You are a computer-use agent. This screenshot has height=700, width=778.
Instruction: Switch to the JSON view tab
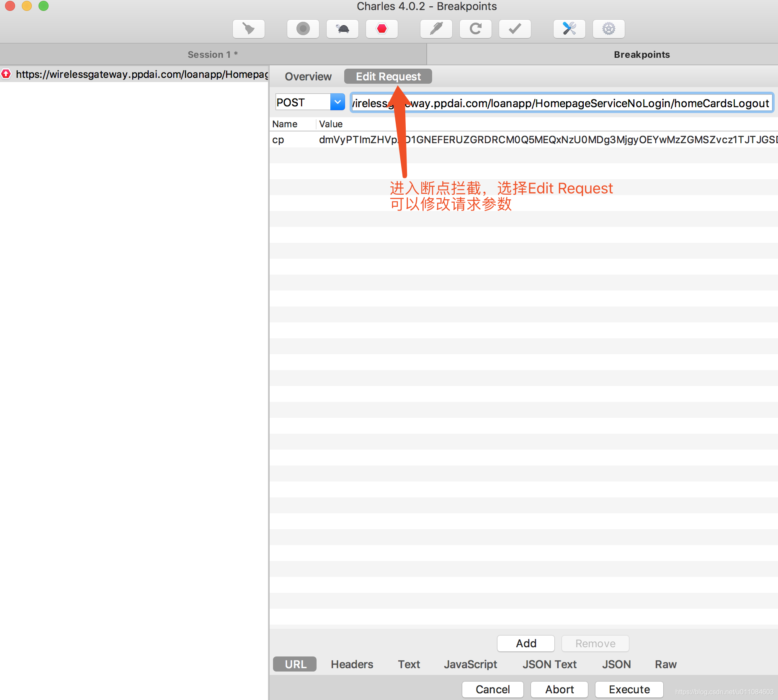616,664
